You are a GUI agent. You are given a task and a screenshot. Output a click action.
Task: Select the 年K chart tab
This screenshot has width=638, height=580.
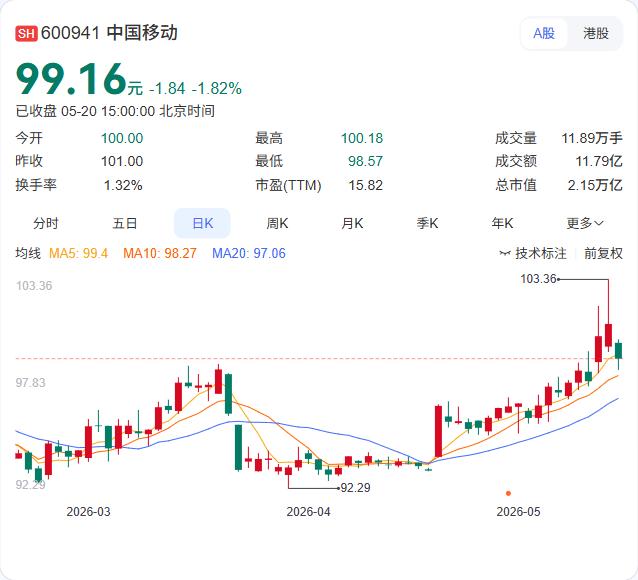pyautogui.click(x=502, y=223)
